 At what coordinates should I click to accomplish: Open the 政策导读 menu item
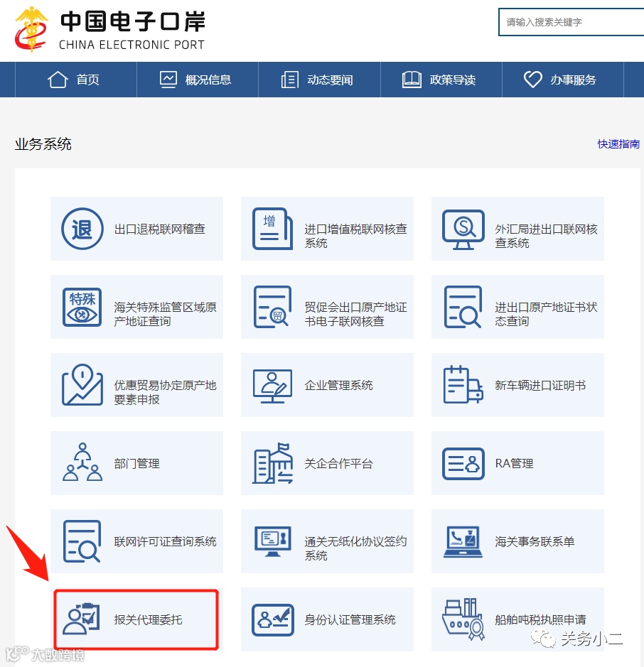click(x=441, y=80)
